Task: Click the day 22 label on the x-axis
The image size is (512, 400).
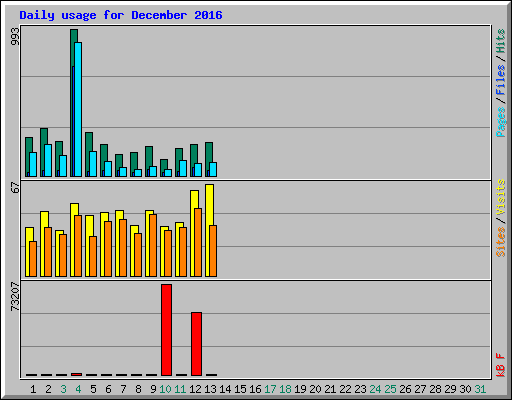Action: tap(345, 389)
